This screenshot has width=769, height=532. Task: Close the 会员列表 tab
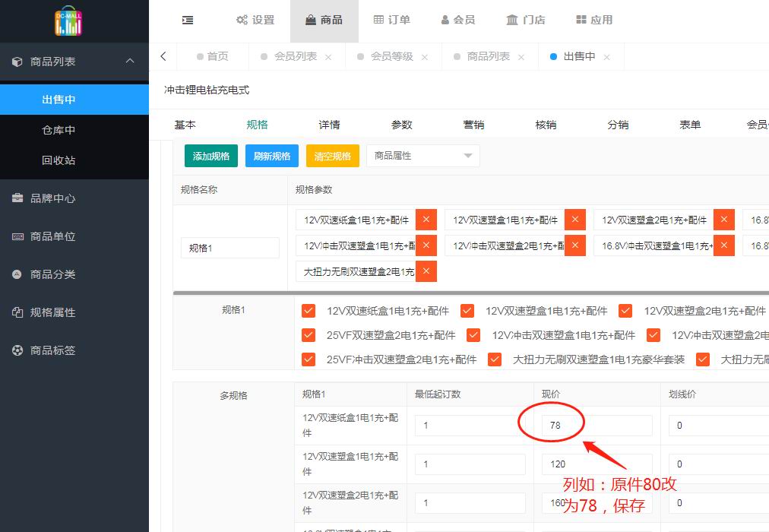(328, 57)
